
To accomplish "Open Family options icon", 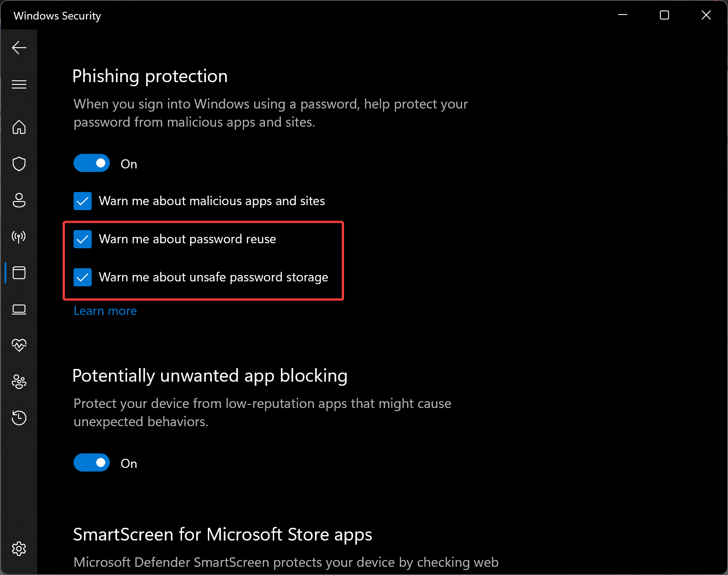I will coord(19,382).
